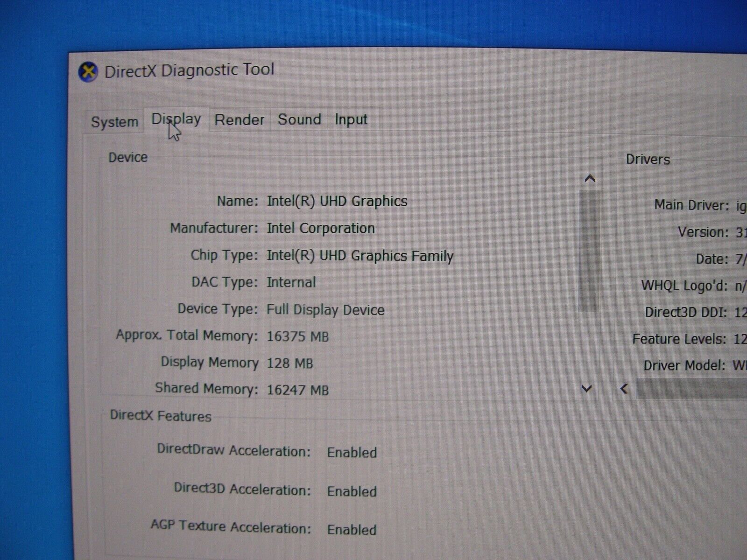Select the Intel Corporation manufacturer value
This screenshot has width=747, height=560.
321,228
